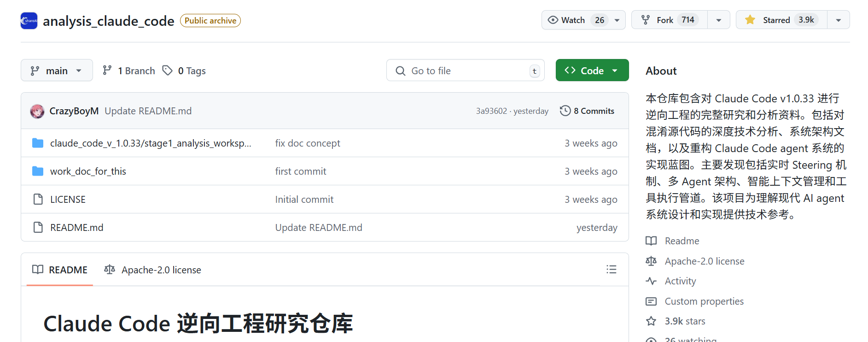
Task: Open claude_code_v_1.0.33/stage1_analysis_worksp... folder
Action: click(151, 143)
